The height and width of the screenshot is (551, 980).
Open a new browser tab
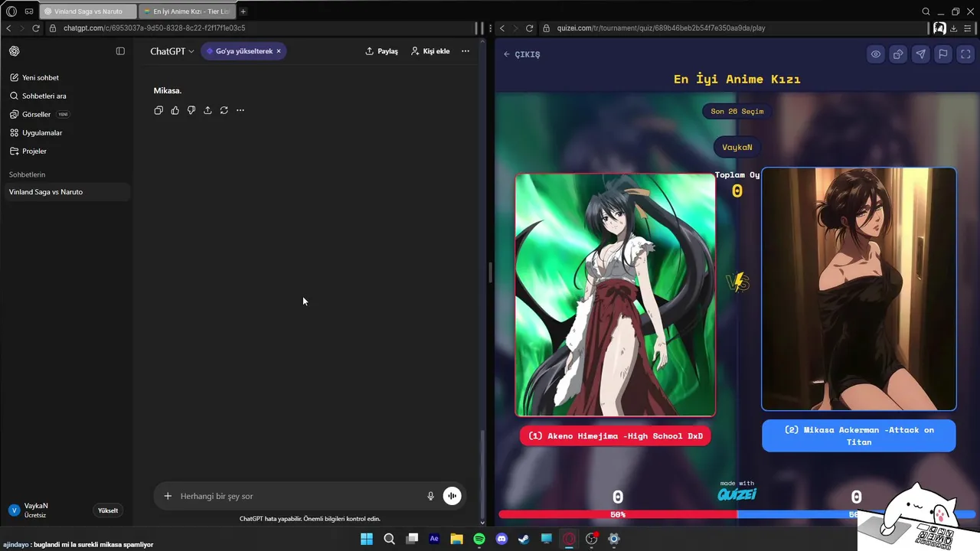[x=243, y=11]
